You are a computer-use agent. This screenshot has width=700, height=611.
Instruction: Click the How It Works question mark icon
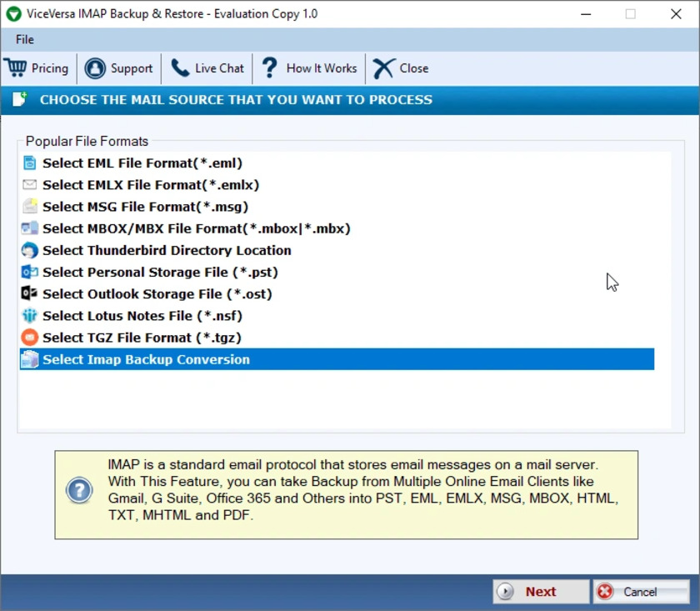(x=270, y=68)
